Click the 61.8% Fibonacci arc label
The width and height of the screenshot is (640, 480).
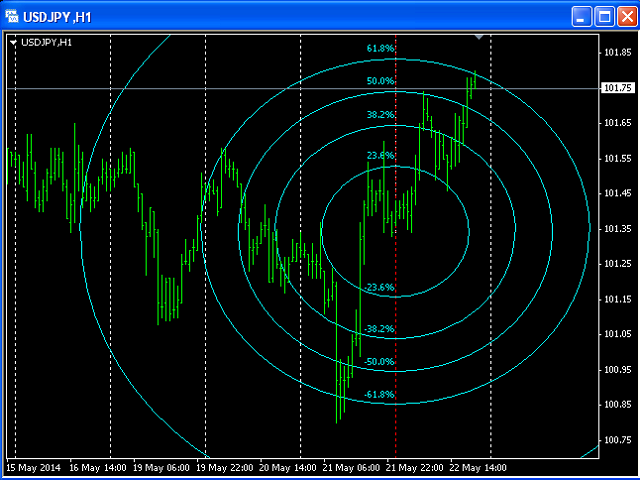tap(380, 49)
